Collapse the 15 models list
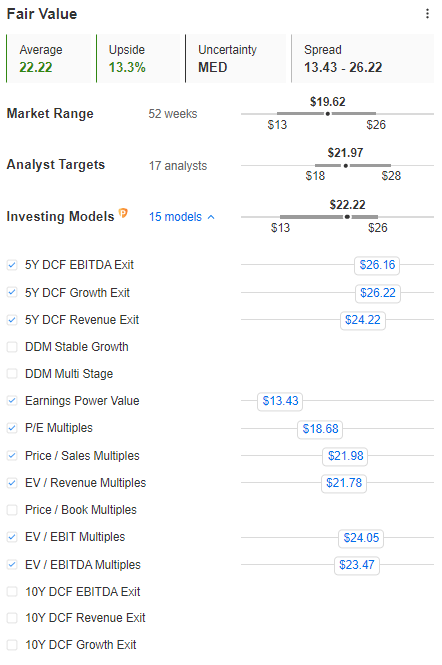Screen dimensions: 442x665 coord(182,217)
